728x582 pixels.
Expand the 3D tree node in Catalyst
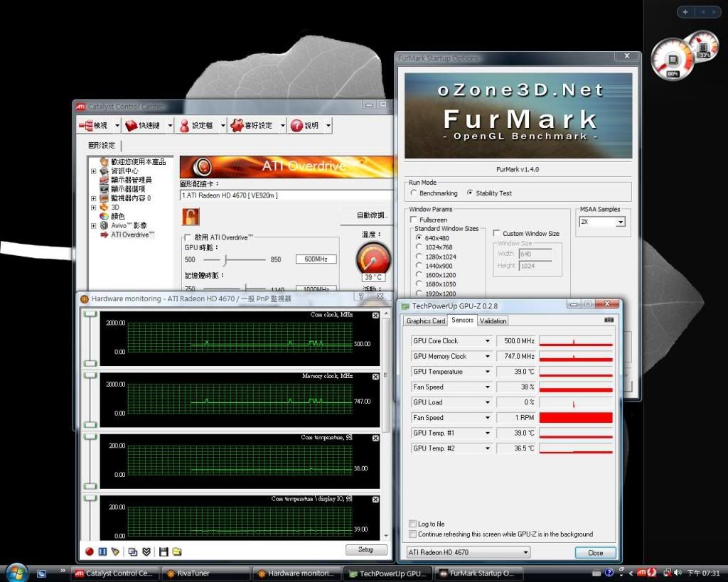pos(93,208)
